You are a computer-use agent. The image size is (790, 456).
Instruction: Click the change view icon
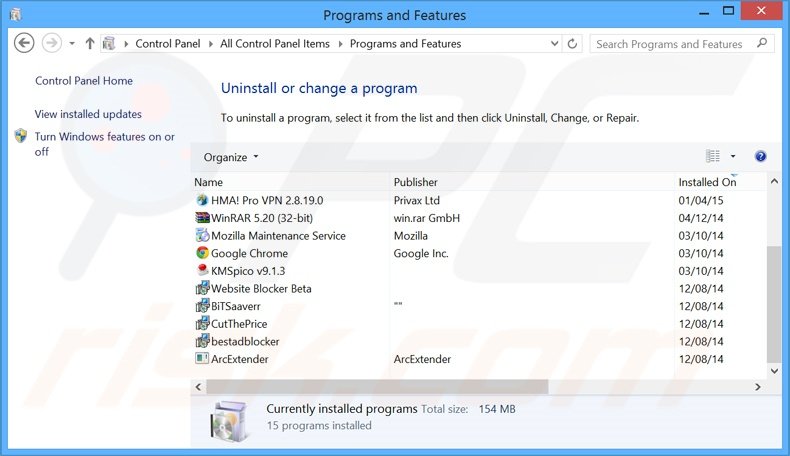(712, 156)
